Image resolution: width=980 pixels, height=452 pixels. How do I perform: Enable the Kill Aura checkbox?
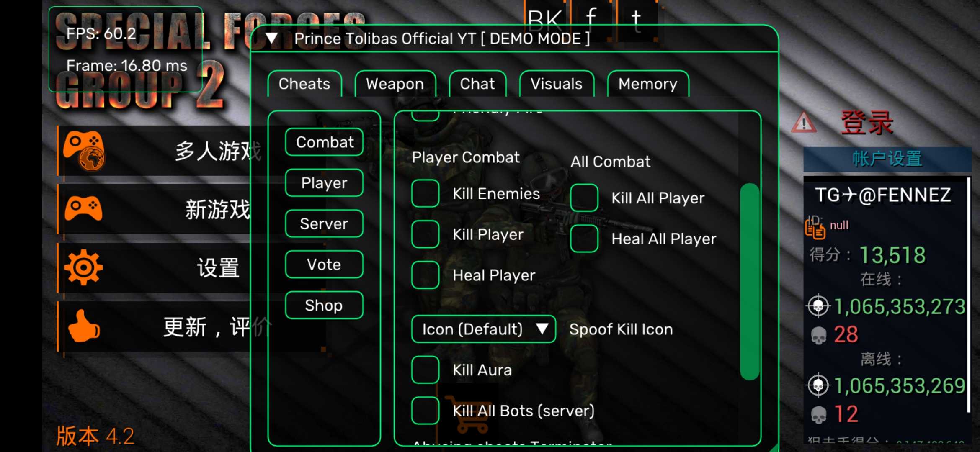click(x=425, y=370)
